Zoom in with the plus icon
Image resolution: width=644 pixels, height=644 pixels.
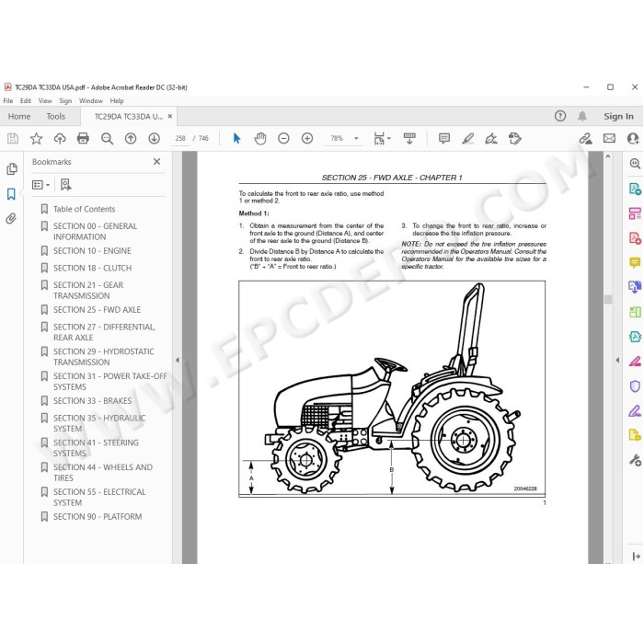[306, 138]
